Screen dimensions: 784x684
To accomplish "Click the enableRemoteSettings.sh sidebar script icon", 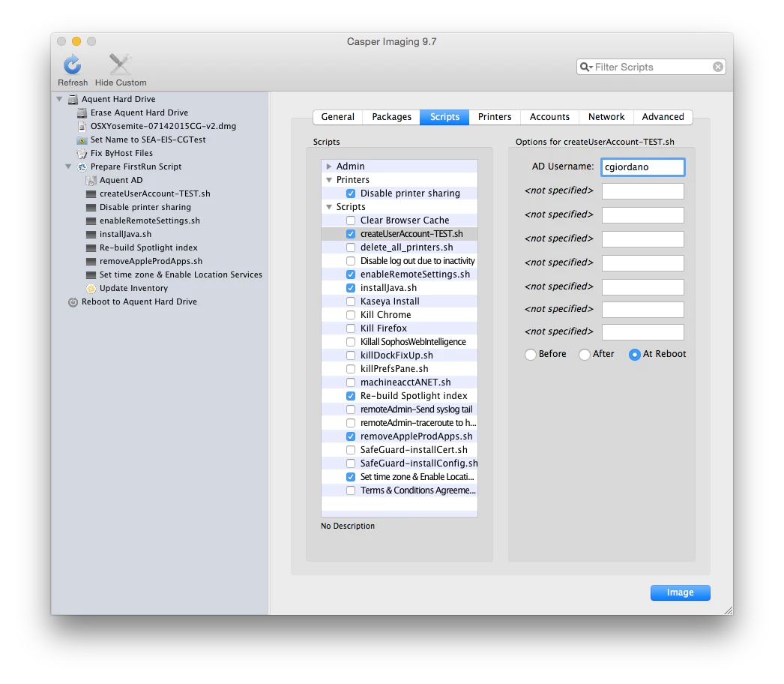I will click(91, 220).
